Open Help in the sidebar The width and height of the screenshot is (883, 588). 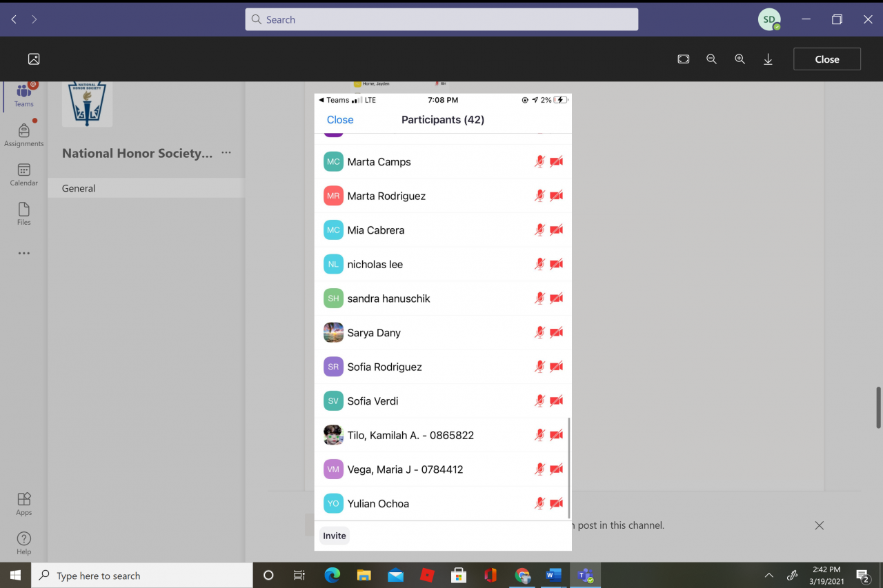click(x=23, y=543)
